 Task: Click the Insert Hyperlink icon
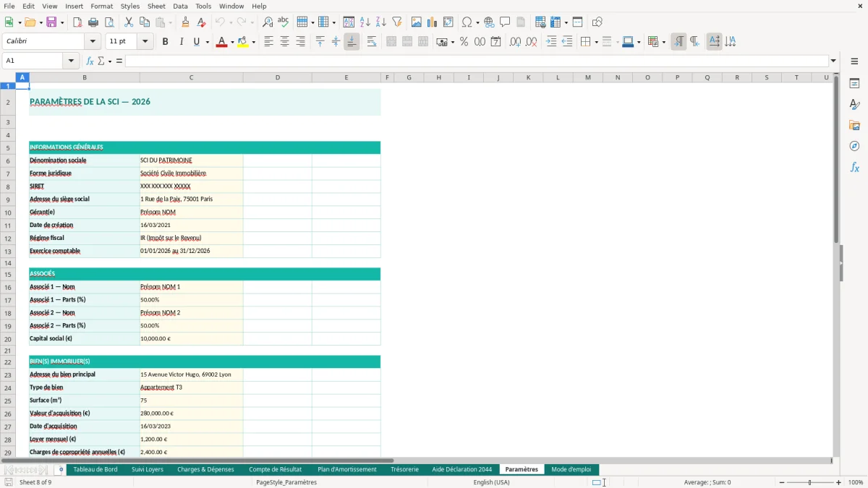tap(490, 22)
